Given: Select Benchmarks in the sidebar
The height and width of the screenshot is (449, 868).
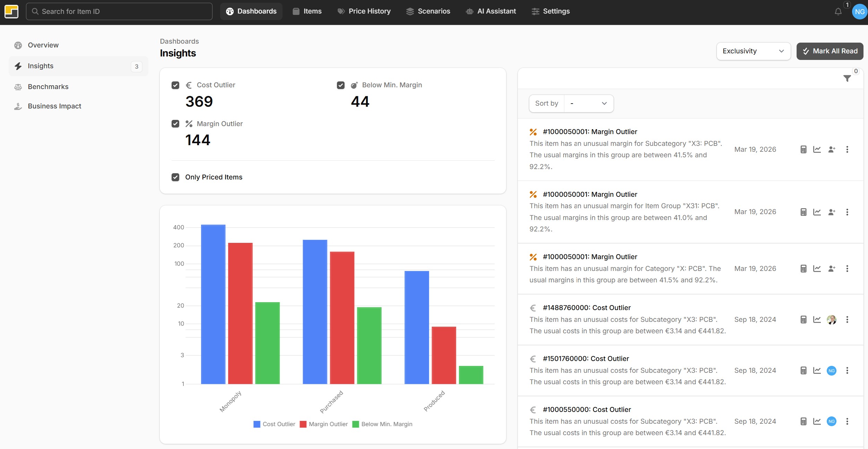Looking at the screenshot, I should point(48,87).
